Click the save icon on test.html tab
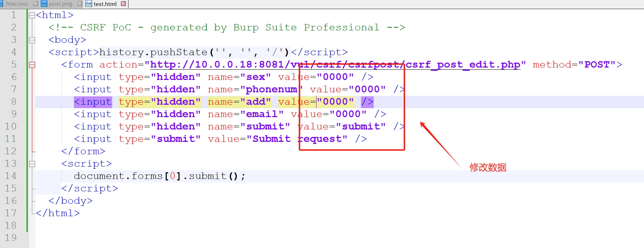 point(89,4)
